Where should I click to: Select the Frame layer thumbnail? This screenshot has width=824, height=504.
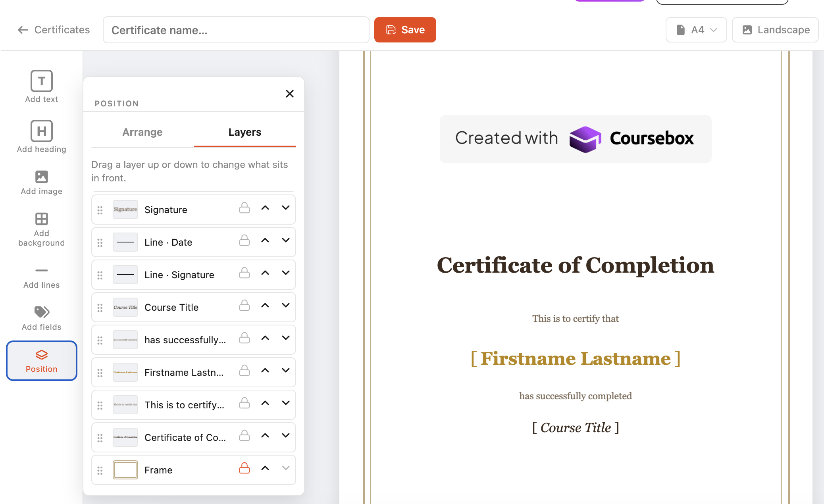point(125,470)
